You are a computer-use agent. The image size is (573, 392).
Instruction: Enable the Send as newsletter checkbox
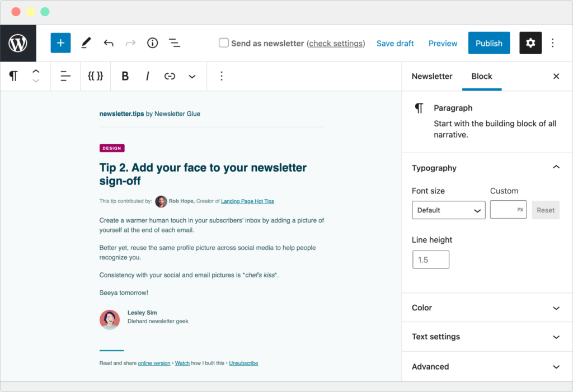(x=223, y=42)
